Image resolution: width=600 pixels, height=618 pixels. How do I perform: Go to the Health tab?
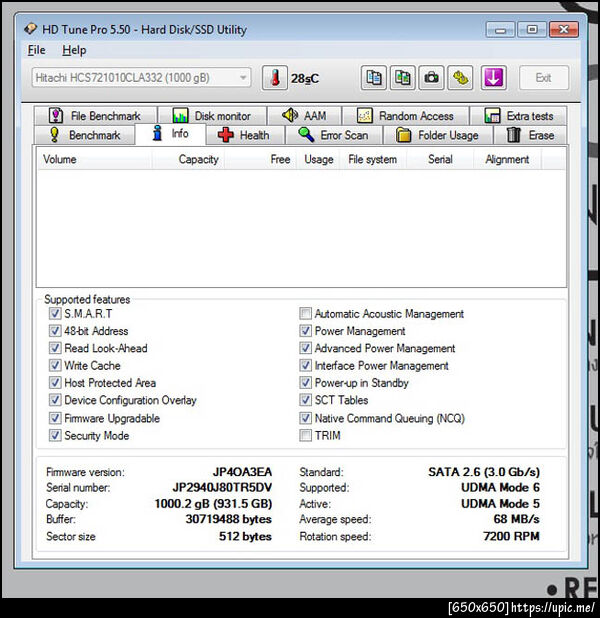pos(245,135)
